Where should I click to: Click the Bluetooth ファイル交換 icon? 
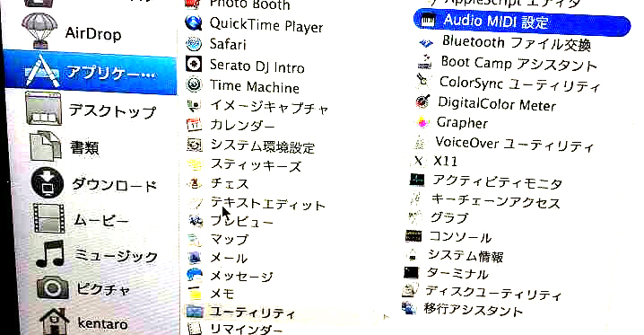coord(426,43)
